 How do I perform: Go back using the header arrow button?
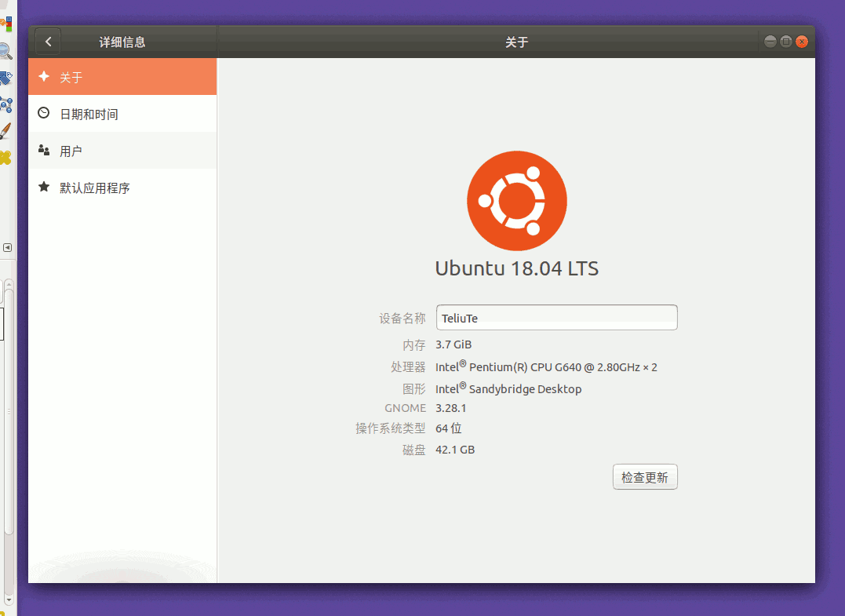coord(48,42)
